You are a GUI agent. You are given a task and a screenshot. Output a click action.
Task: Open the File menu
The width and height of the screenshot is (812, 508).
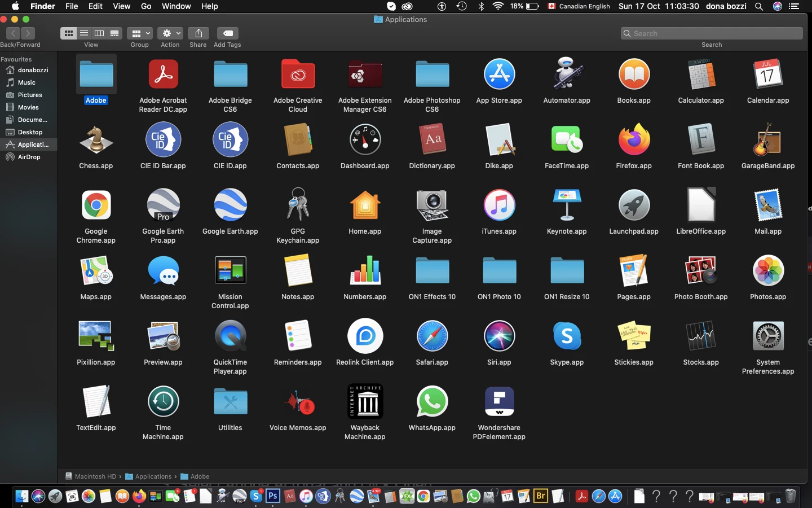point(72,6)
